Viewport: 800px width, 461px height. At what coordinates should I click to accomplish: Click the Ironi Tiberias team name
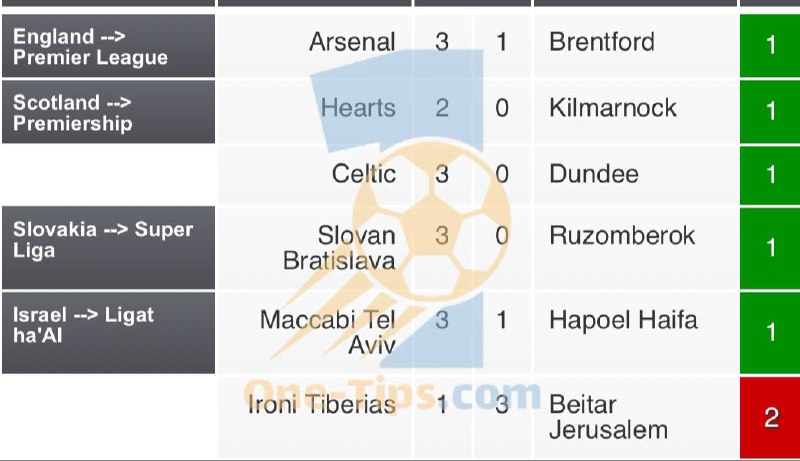pyautogui.click(x=322, y=405)
